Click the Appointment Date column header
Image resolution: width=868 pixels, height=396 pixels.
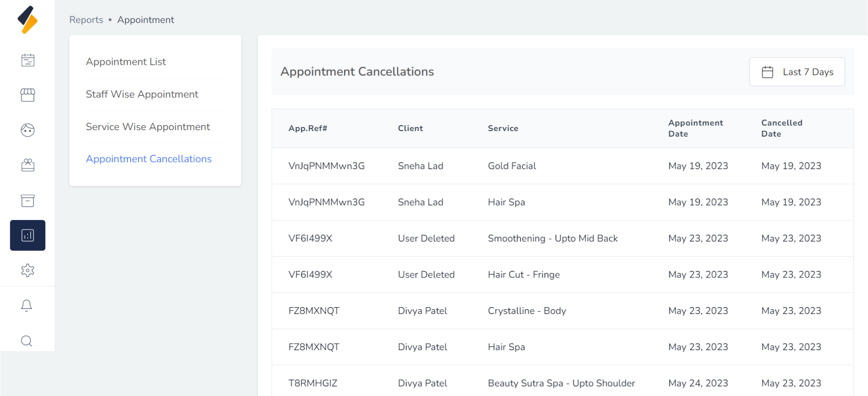(x=696, y=128)
